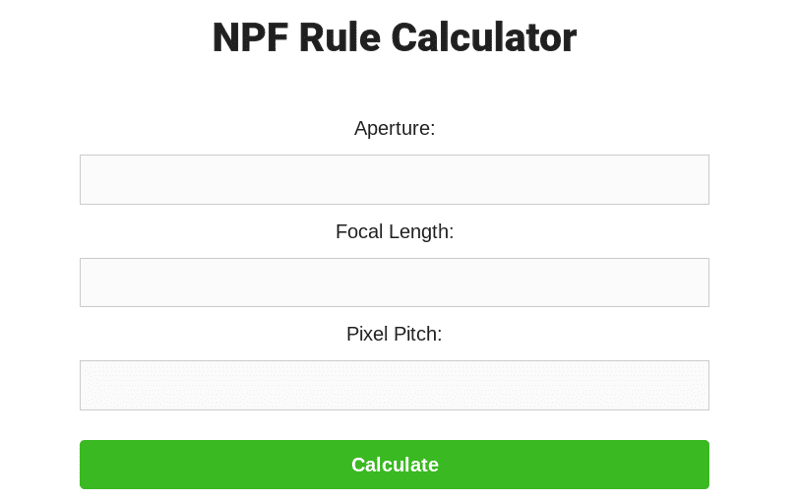
Task: Click the box for entering pixel pitch
Action: (x=394, y=386)
